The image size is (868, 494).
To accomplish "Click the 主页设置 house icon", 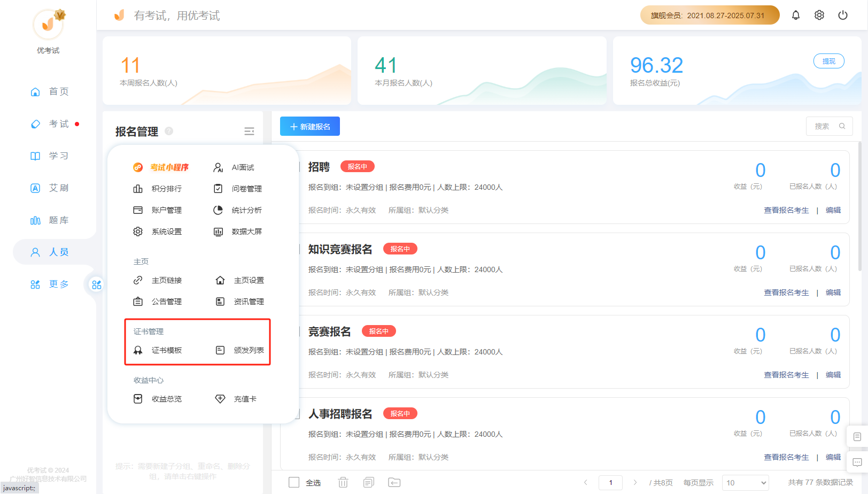I will coord(220,280).
